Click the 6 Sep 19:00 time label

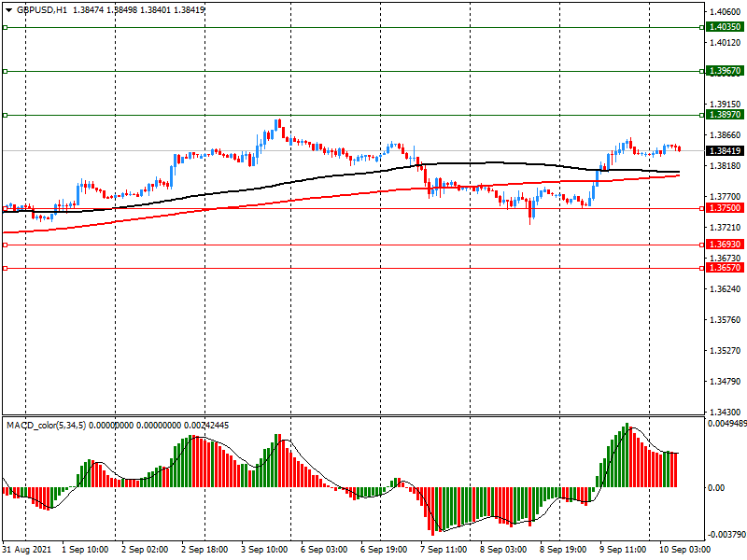click(384, 550)
